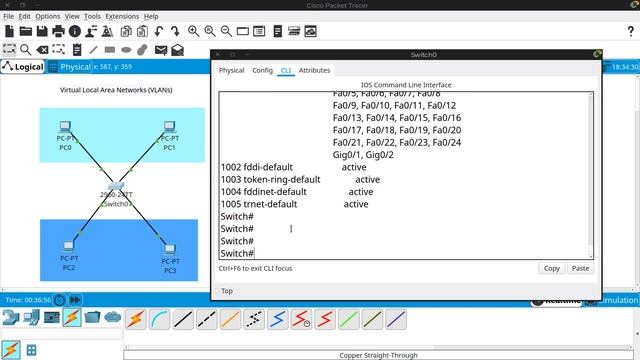The image size is (640, 360).
Task: Select the Inspect magnifier tool
Action: (25, 50)
